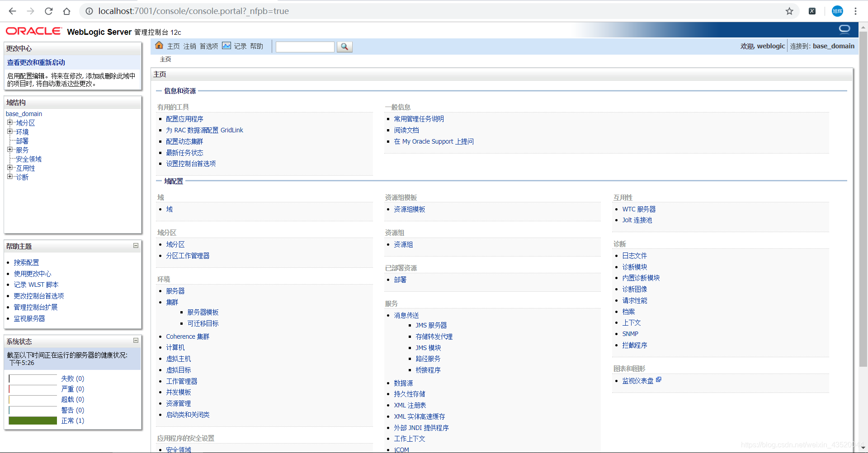Open 数据源 link

click(x=403, y=383)
